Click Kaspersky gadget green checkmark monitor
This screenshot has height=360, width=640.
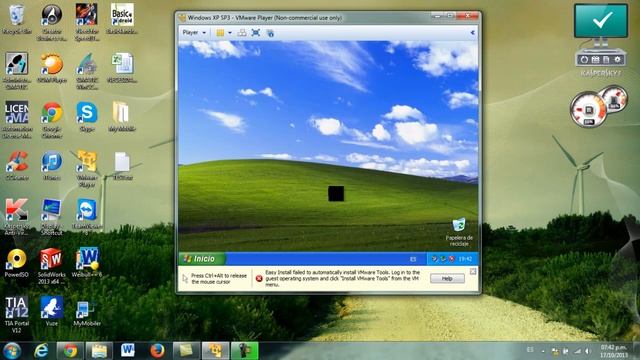601,21
